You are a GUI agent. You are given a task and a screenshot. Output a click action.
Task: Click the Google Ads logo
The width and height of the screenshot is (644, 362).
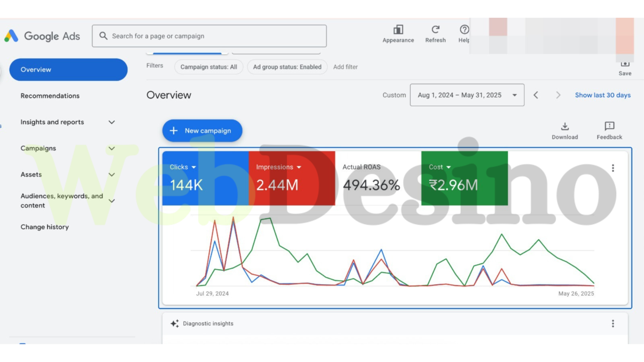[x=43, y=36]
